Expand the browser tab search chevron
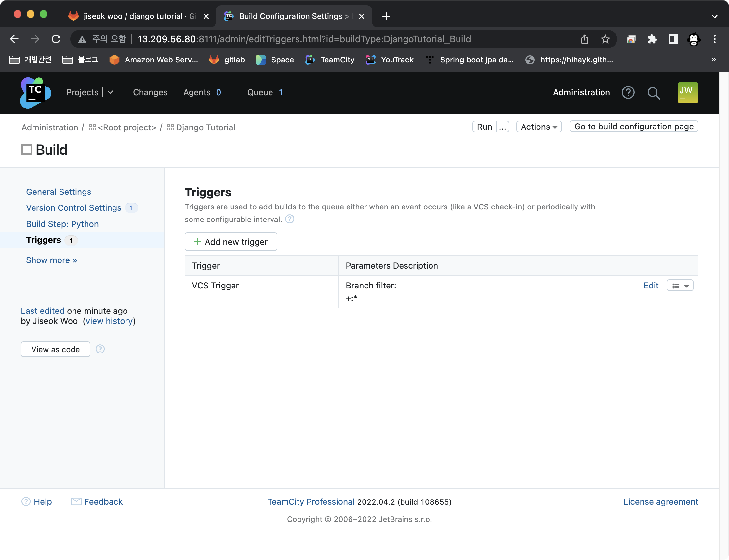729x560 pixels. (x=714, y=16)
